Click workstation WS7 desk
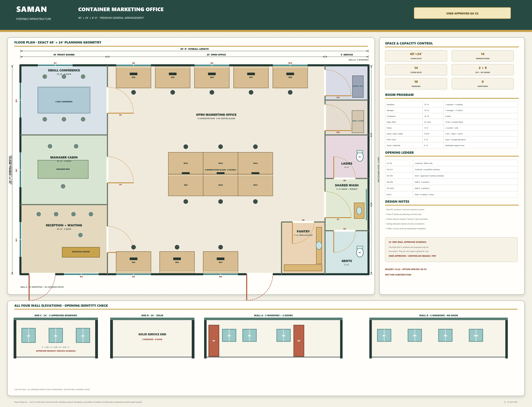 point(251,77)
